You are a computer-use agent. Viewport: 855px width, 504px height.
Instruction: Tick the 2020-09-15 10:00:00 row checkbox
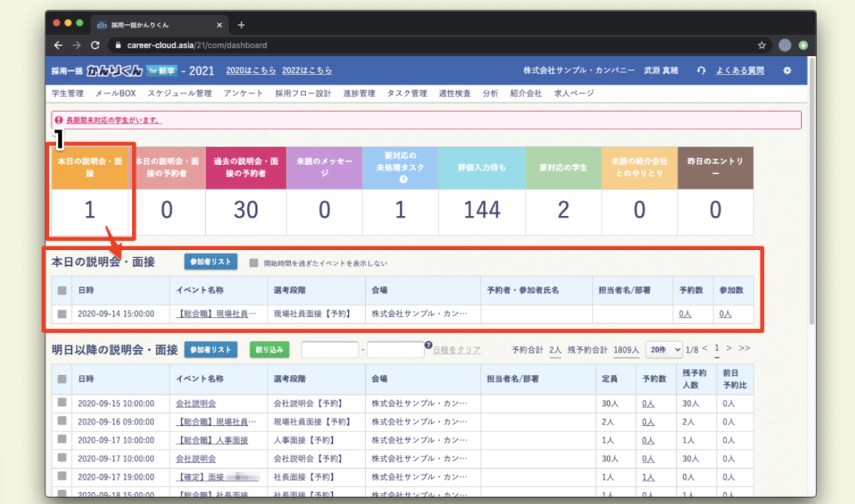pos(62,403)
